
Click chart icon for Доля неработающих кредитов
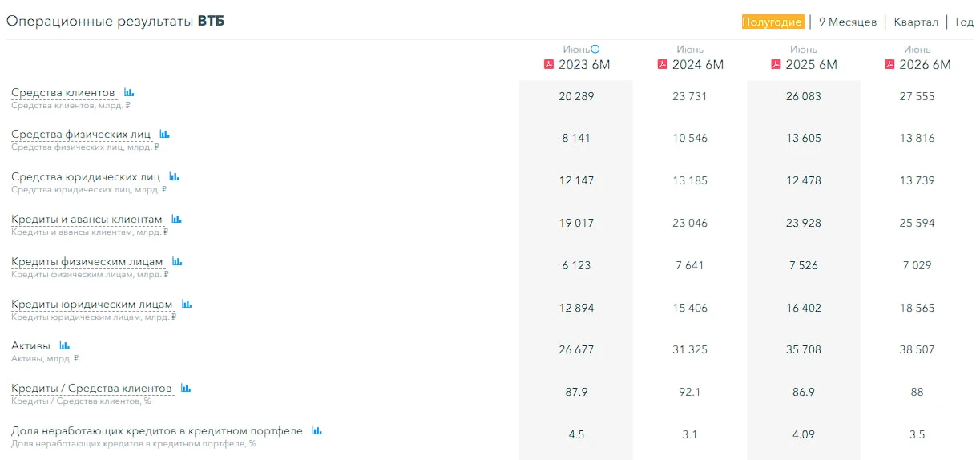coord(317,430)
